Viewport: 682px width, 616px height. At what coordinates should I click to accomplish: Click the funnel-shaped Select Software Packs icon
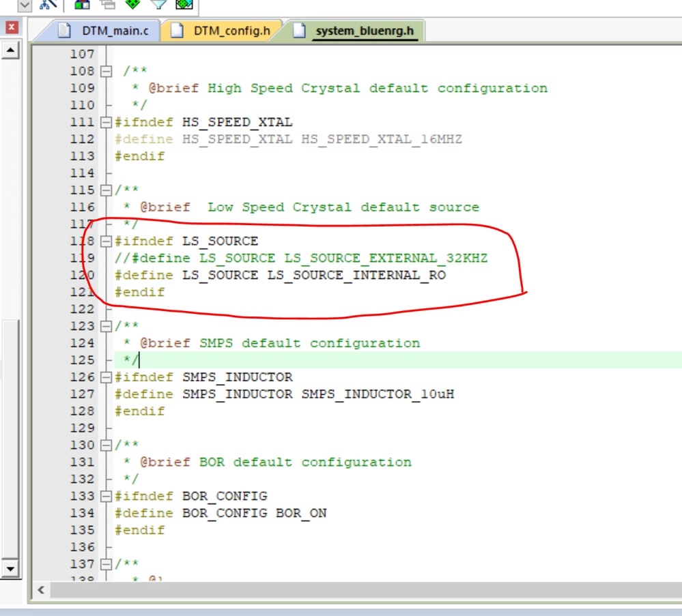coord(159,4)
